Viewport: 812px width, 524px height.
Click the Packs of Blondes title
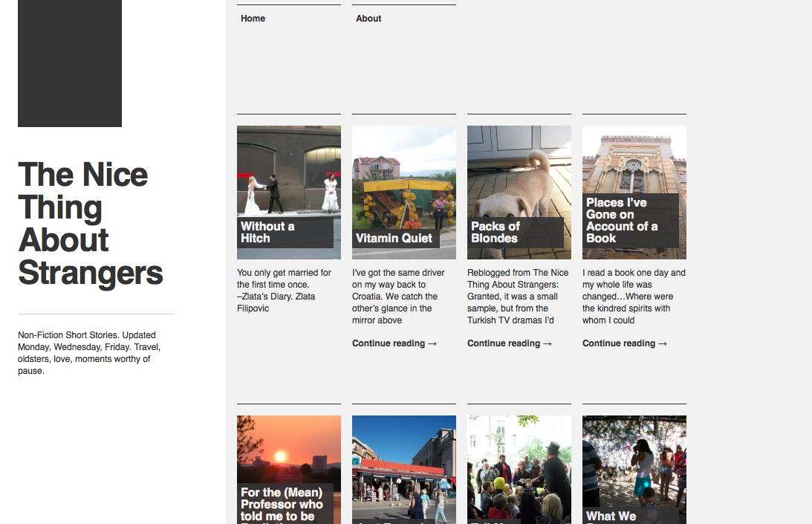click(496, 232)
